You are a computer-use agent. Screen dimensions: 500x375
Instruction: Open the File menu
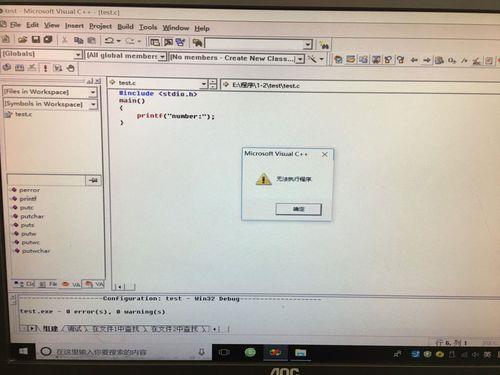coord(15,24)
